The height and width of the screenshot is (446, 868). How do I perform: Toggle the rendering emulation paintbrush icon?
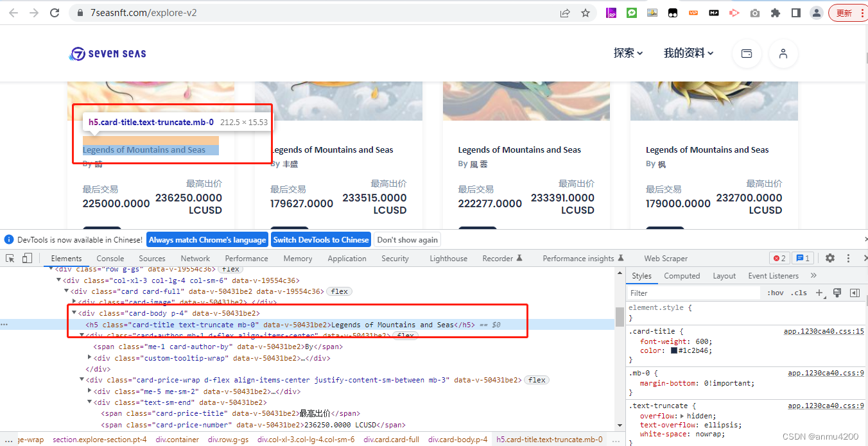coord(837,293)
